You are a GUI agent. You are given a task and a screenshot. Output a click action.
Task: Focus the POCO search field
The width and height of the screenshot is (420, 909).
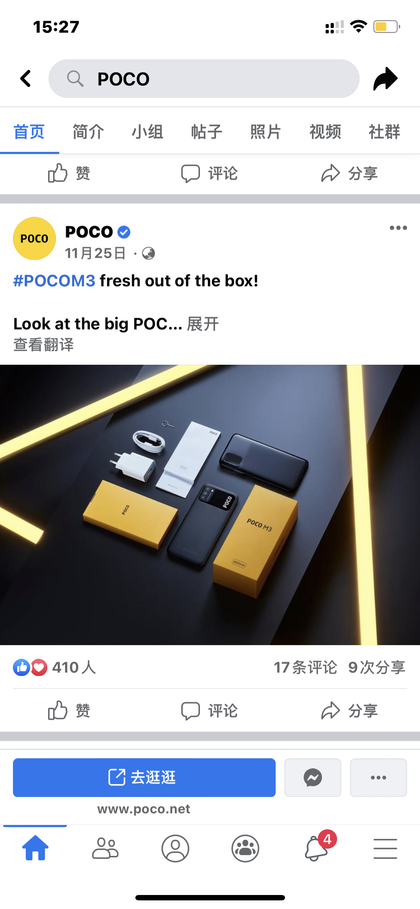(204, 78)
